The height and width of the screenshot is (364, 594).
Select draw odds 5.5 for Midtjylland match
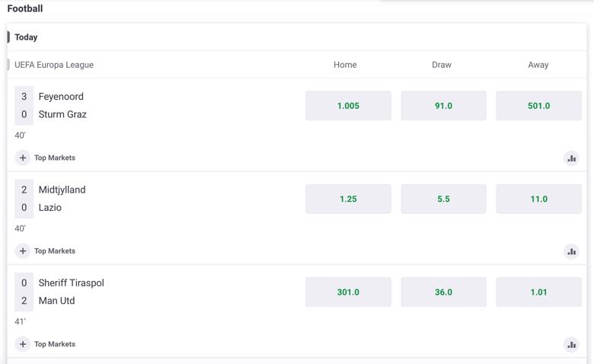pos(444,199)
